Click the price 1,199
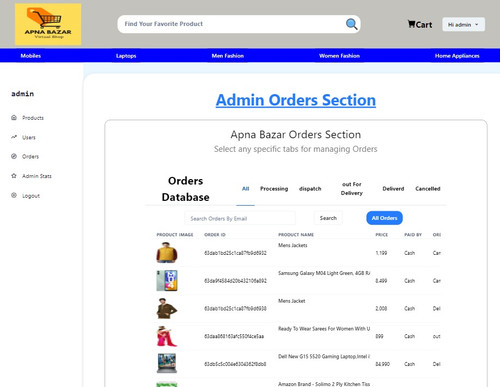This screenshot has height=387, width=500. pyautogui.click(x=381, y=253)
